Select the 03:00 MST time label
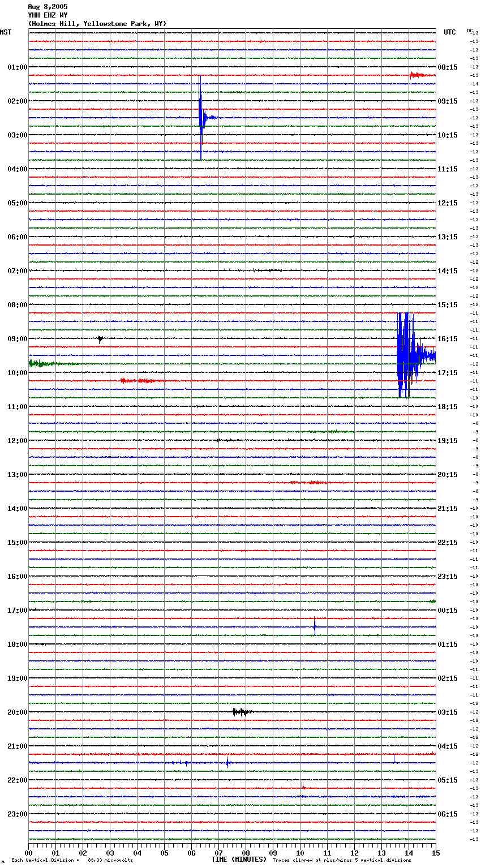 18,135
